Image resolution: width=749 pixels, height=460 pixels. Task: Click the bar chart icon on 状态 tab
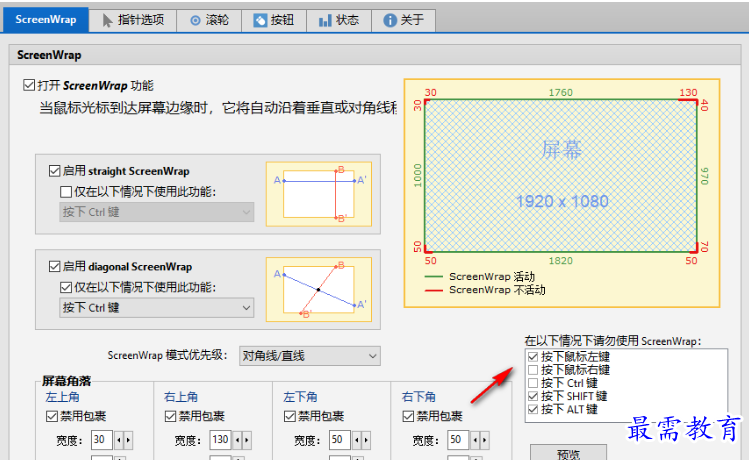[325, 21]
